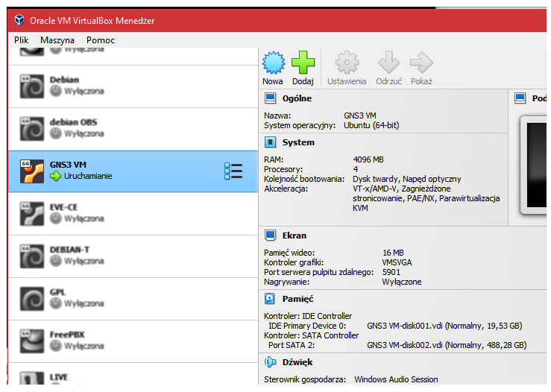This screenshot has height=392, width=551.
Task: Click the Odrzuć down arrow icon
Action: [x=388, y=63]
